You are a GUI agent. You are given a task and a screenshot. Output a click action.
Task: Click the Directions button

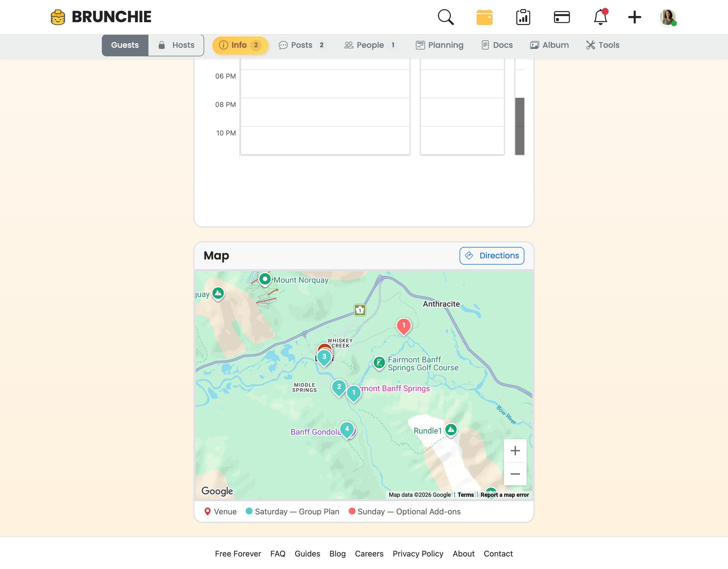click(x=492, y=255)
